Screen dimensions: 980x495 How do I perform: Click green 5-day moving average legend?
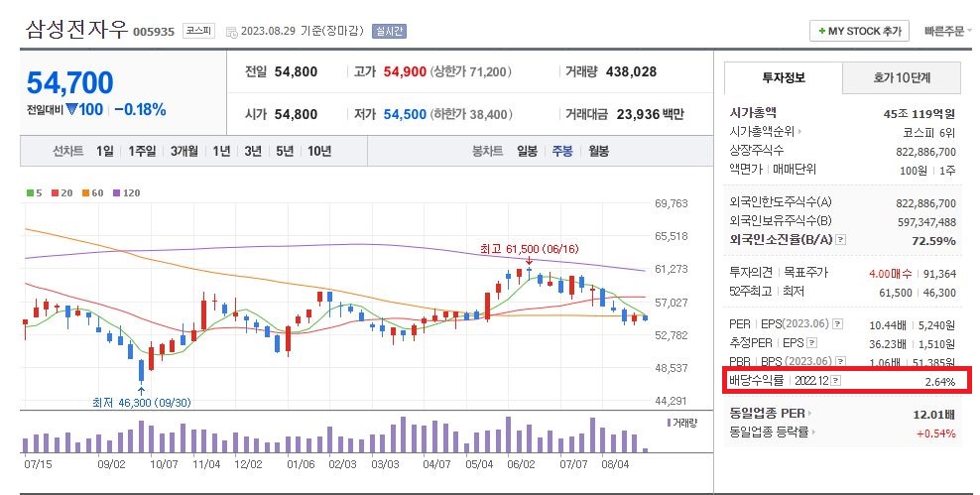[35, 193]
